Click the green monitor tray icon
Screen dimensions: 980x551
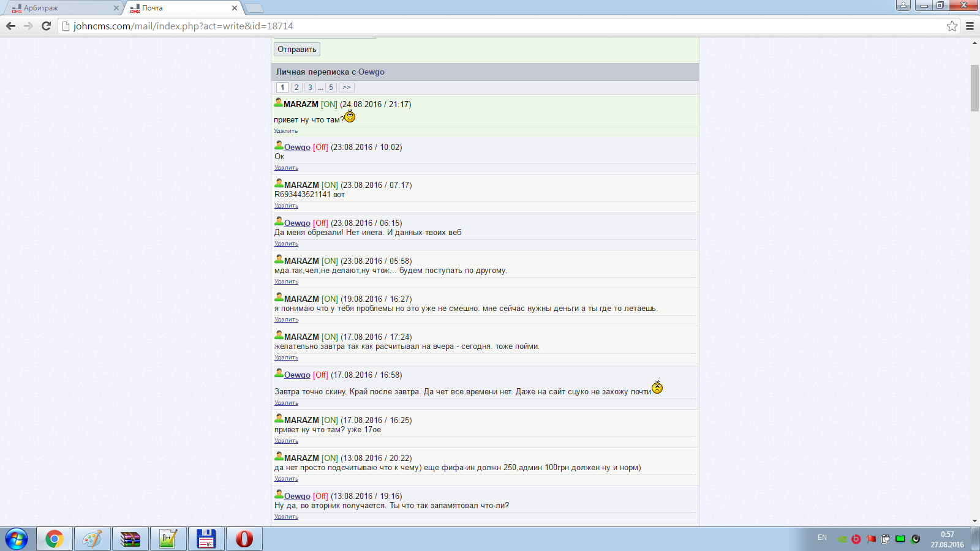coord(900,539)
